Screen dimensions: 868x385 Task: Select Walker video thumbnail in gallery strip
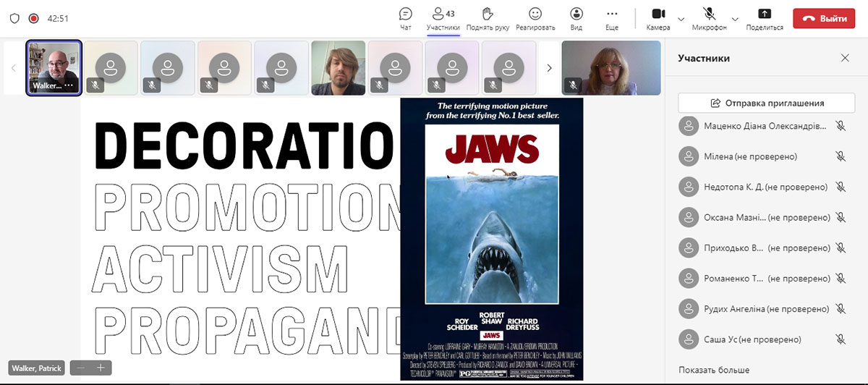click(x=54, y=68)
